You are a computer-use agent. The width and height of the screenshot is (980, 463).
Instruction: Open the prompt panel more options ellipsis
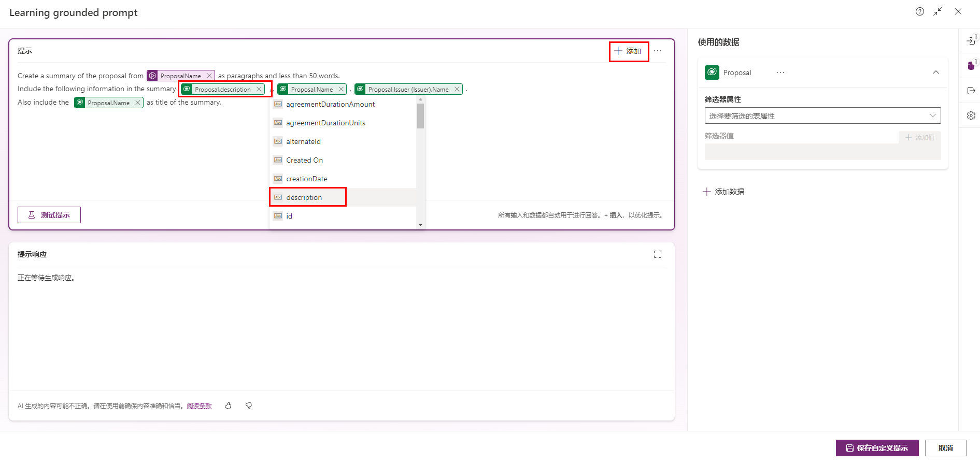point(658,51)
